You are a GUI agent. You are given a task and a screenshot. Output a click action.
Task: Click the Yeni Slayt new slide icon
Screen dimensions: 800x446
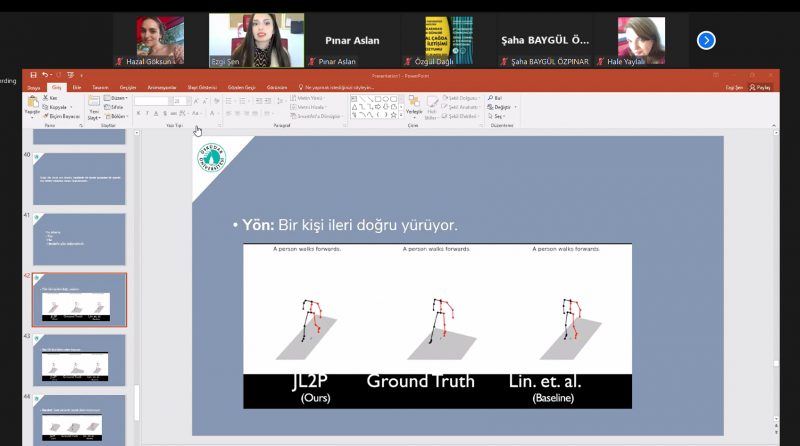[94, 101]
